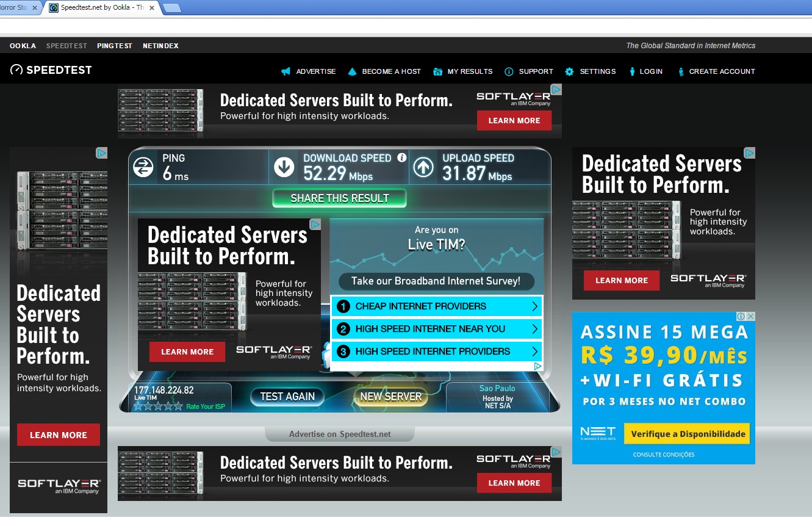Click the upload speed arrow icon
812x526 pixels.
423,167
